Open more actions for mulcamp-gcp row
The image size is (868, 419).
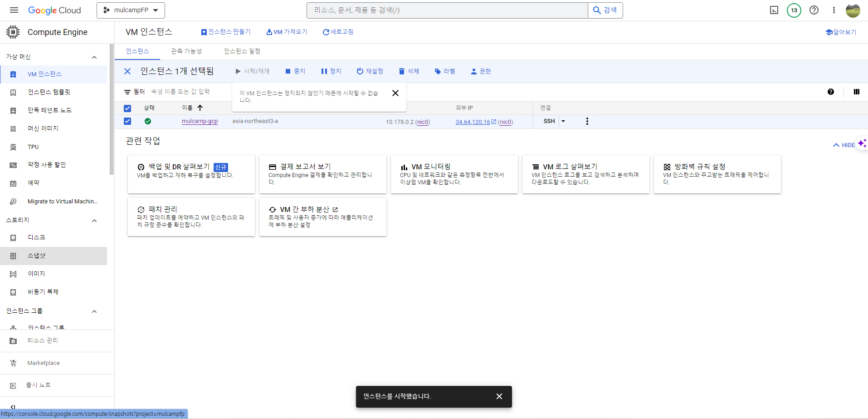587,121
